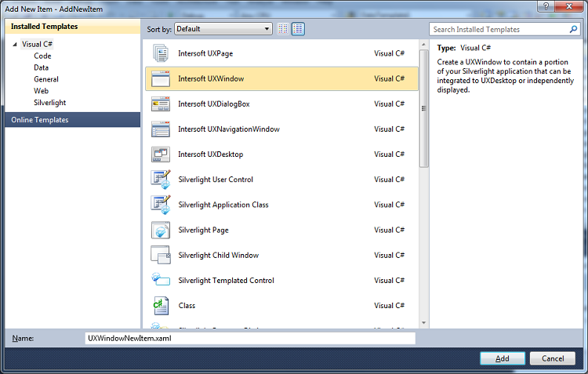Select the 'Intersoft UXNavigationWindow' row text
Screen dimensions: 588x374
click(229, 129)
